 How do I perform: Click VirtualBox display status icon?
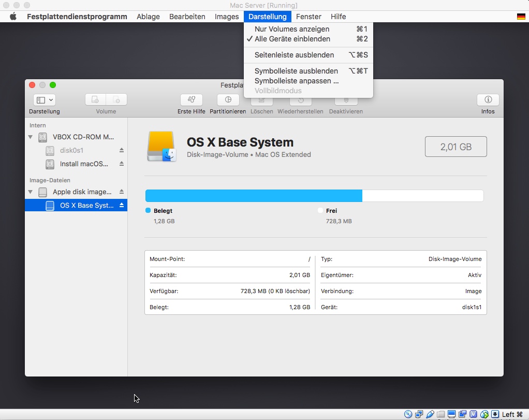point(452,414)
